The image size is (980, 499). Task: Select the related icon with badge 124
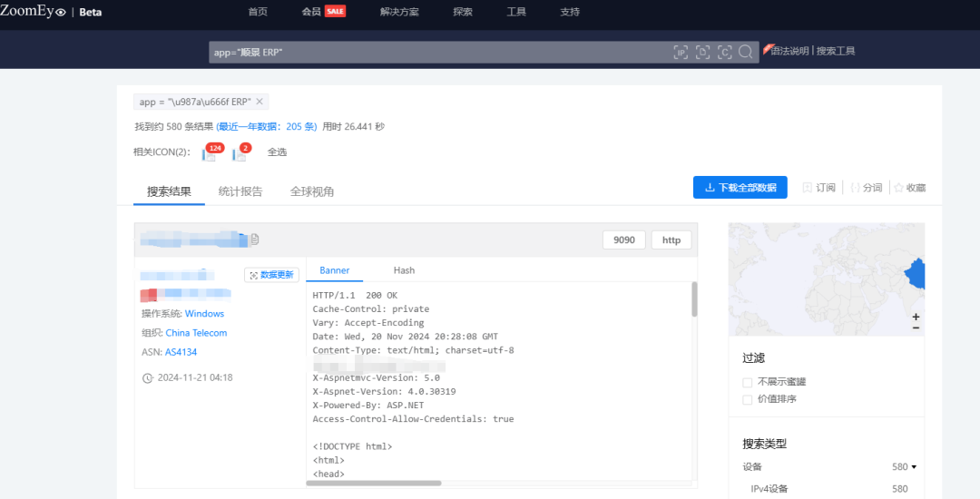211,153
